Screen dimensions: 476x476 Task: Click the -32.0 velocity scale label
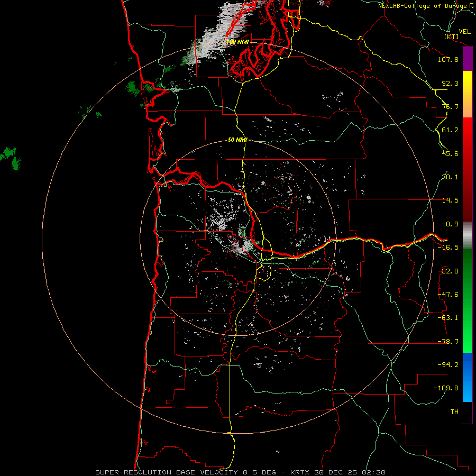tap(448, 271)
